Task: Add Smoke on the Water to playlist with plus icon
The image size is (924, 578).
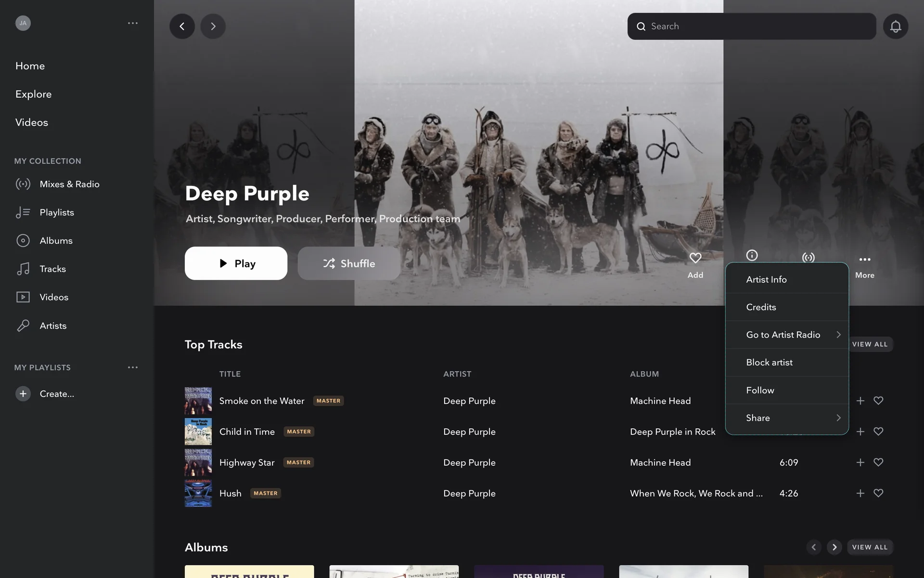Action: click(x=860, y=401)
